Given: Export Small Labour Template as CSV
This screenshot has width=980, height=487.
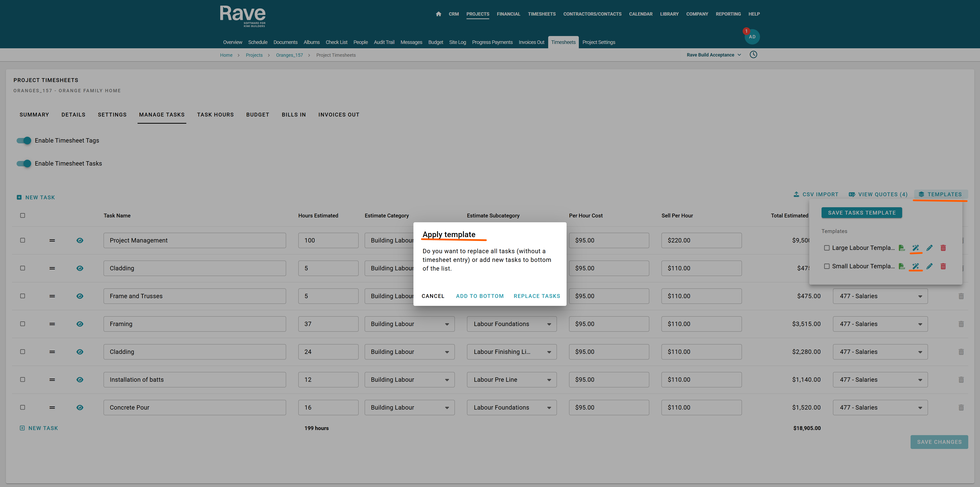Looking at the screenshot, I should pos(902,266).
